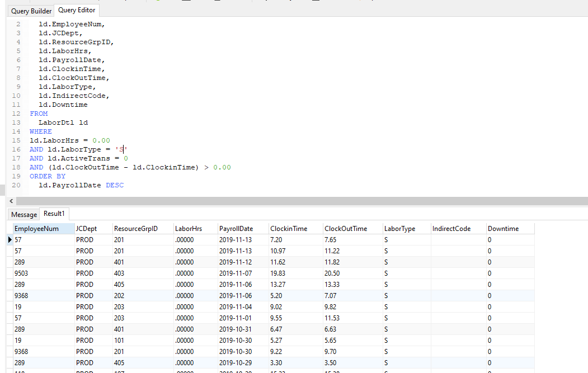
Task: Select ClockinTime cell 13.27
Action: (296, 285)
